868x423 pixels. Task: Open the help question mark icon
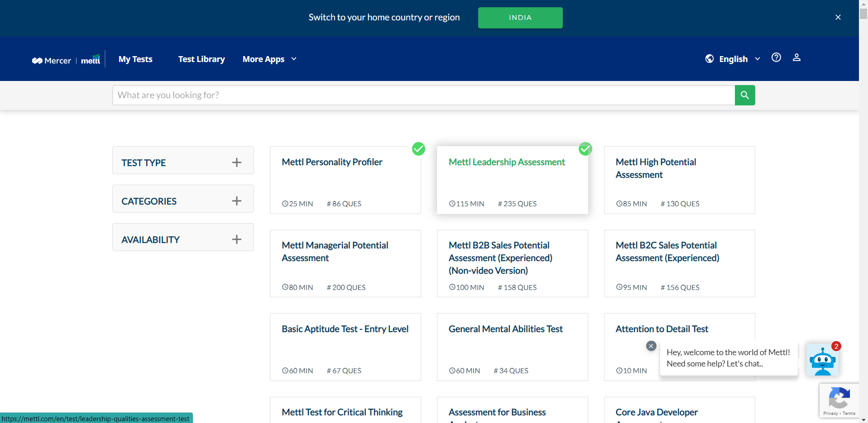click(776, 57)
